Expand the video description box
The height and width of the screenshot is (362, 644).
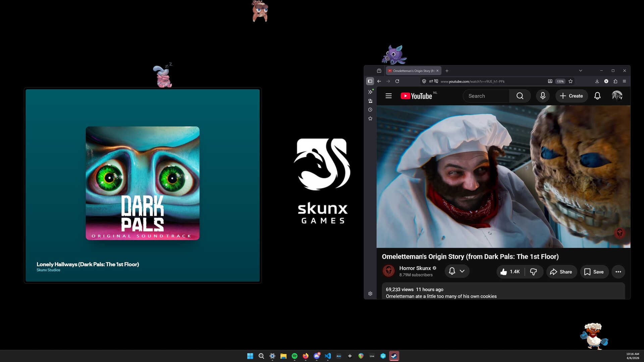503,291
